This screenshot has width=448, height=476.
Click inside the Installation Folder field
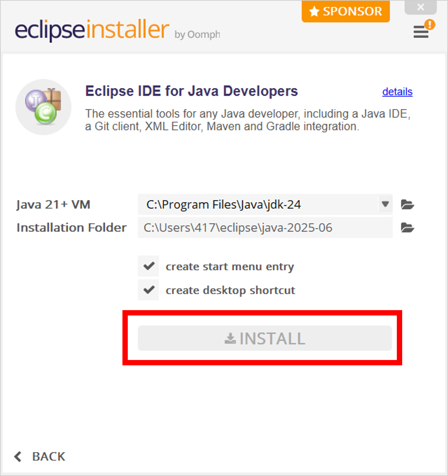point(265,228)
